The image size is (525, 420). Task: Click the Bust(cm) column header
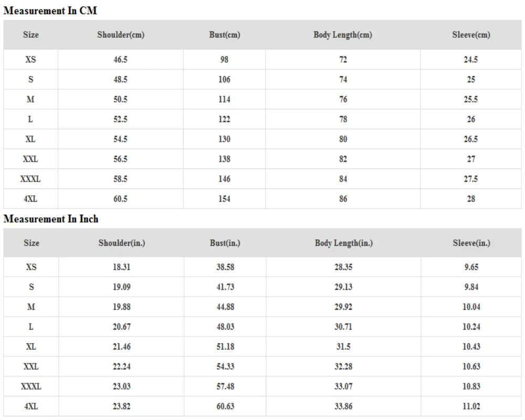(224, 35)
